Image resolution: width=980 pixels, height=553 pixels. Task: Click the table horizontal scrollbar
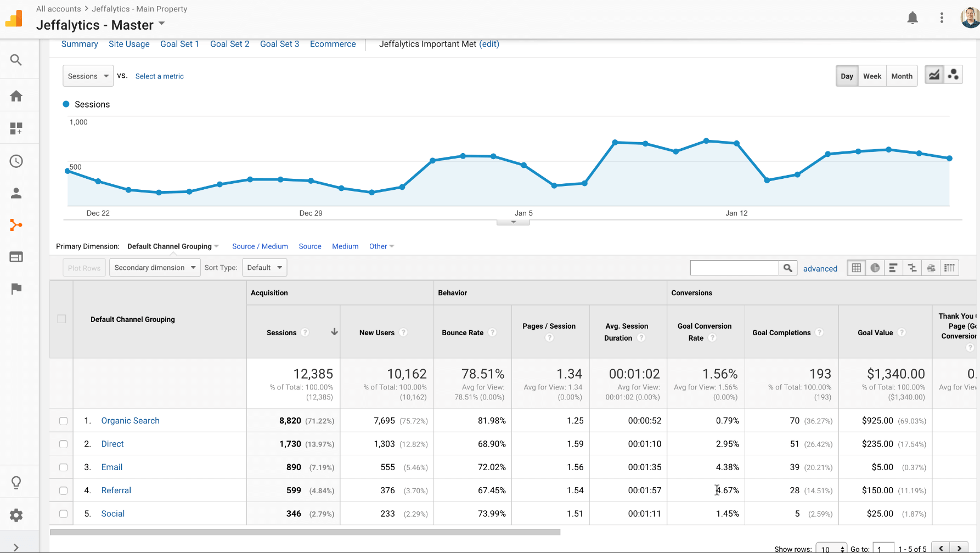[x=305, y=532]
